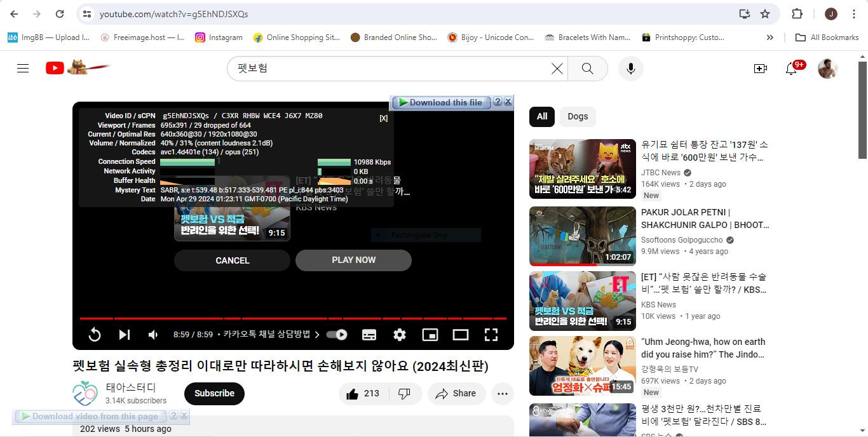Select the Dogs filter chip
The image size is (868, 437).
[578, 116]
